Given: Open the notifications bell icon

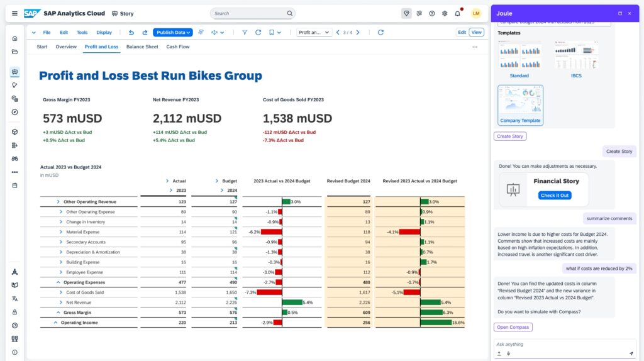Looking at the screenshot, I should 458,13.
